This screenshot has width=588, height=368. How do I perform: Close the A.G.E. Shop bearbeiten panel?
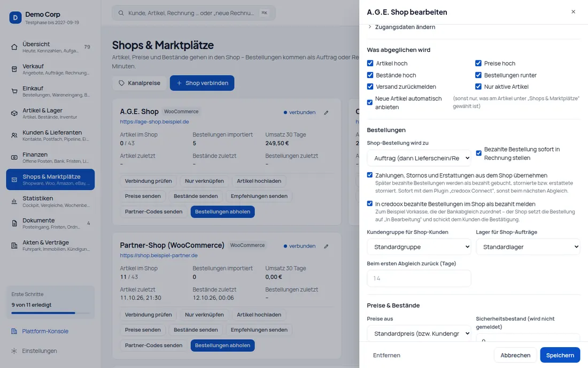point(574,12)
